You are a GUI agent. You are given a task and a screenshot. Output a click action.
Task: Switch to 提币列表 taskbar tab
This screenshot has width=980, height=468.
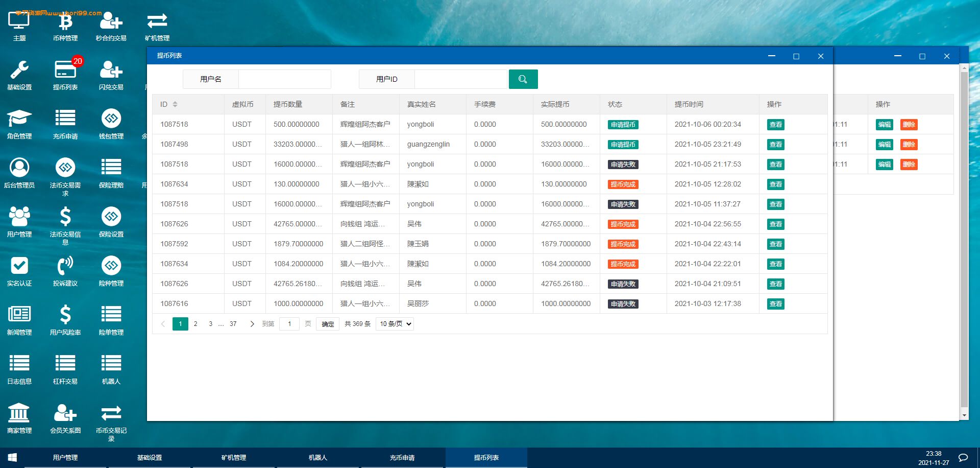pyautogui.click(x=486, y=458)
